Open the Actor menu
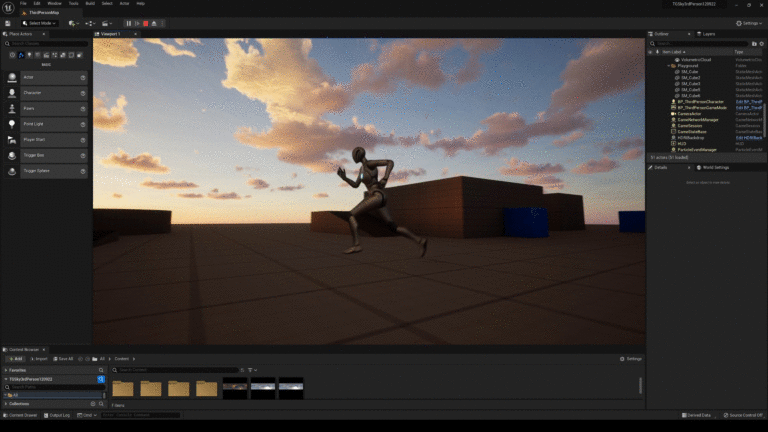 (x=124, y=3)
